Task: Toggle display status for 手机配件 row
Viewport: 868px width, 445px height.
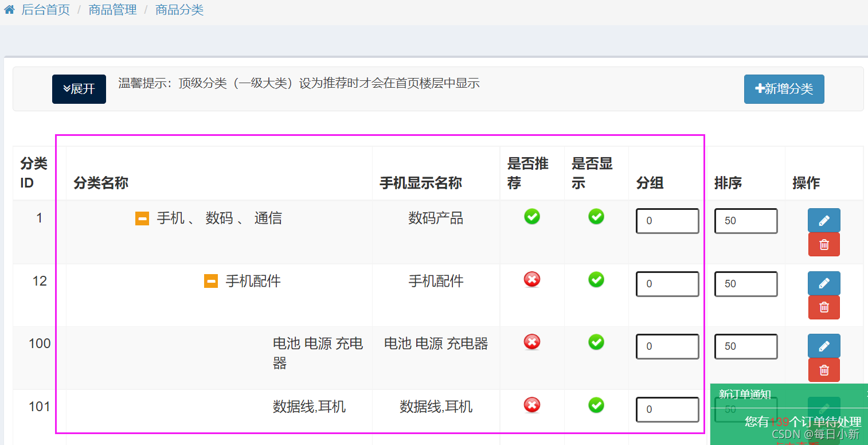Action: click(x=596, y=280)
